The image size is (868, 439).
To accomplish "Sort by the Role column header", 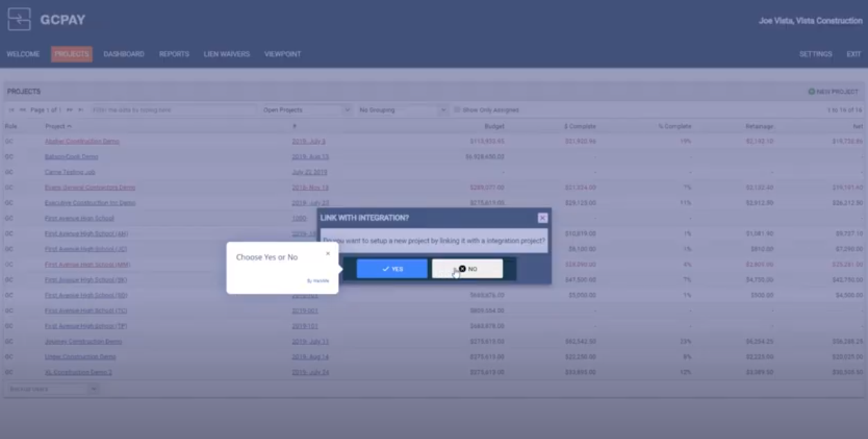I will click(x=10, y=126).
